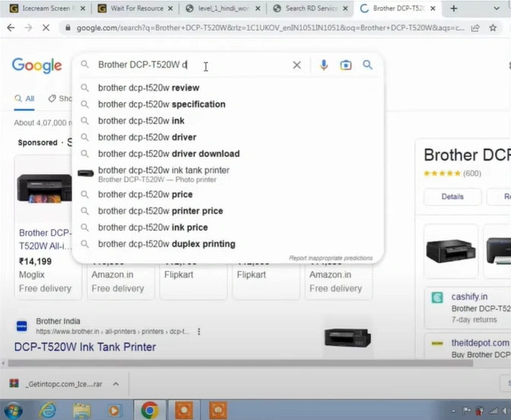This screenshot has height=420, width=511.
Task: Click the horizontal page scrollbar
Action: pos(228,364)
